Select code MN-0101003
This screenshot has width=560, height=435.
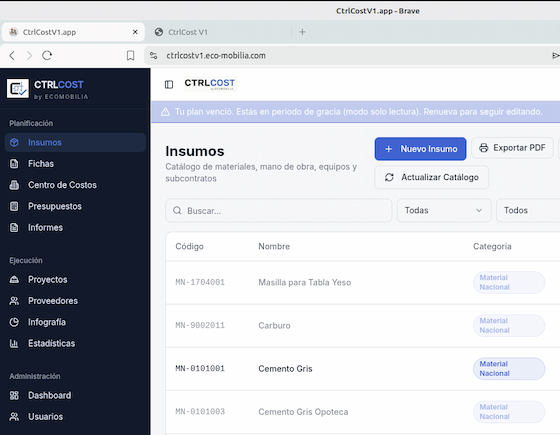(200, 412)
